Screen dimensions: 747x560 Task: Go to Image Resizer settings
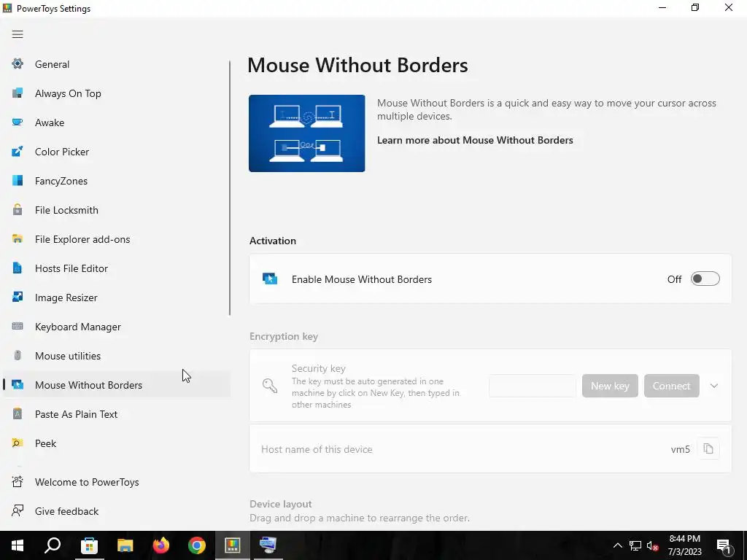point(116,297)
